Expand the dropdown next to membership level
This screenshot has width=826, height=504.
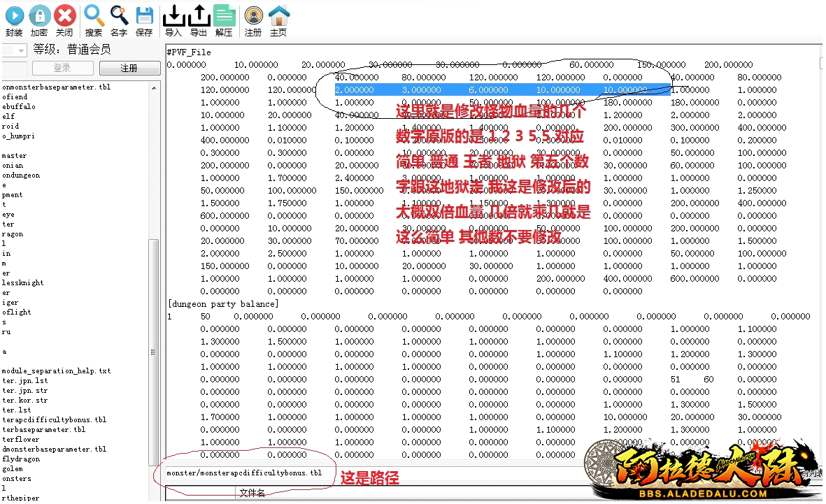click(20, 50)
